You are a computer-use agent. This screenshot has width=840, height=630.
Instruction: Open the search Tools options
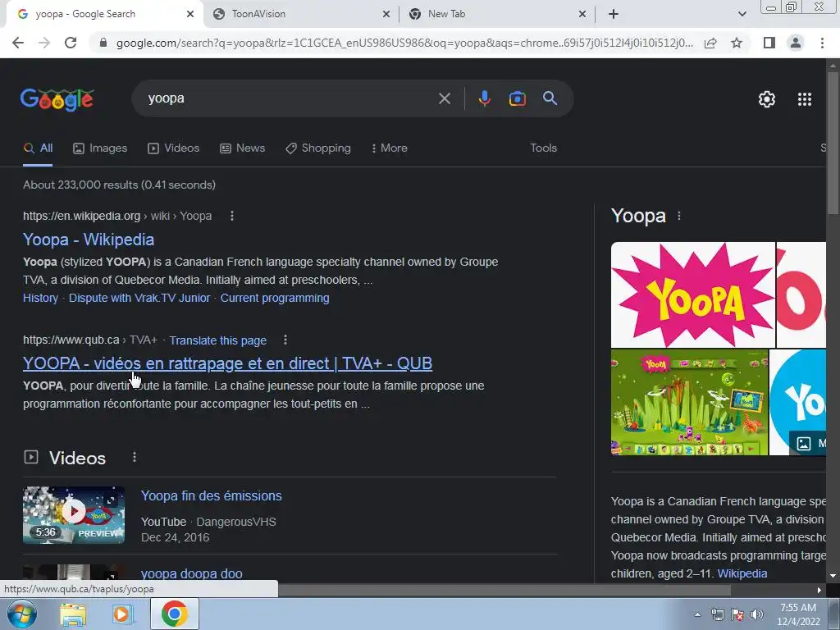543,148
